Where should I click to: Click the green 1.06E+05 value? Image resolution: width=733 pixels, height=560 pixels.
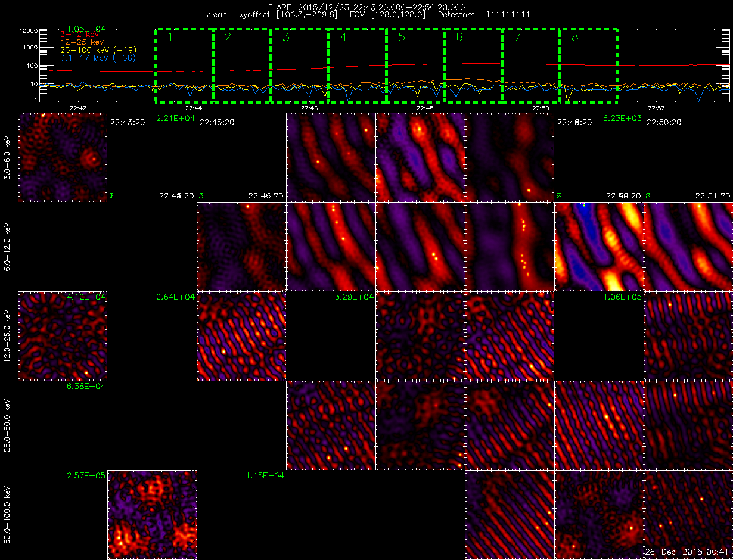622,297
